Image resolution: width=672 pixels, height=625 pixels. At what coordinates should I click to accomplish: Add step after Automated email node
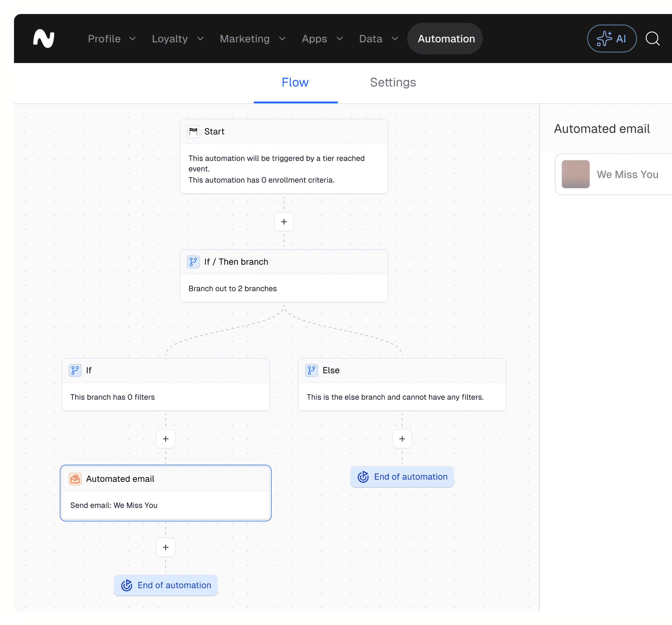pos(166,547)
